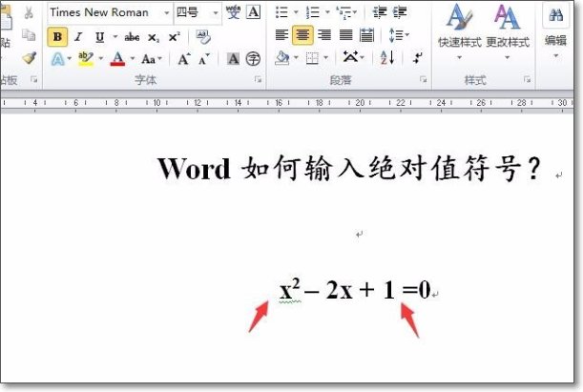Open font color dropdown arrow

point(133,58)
